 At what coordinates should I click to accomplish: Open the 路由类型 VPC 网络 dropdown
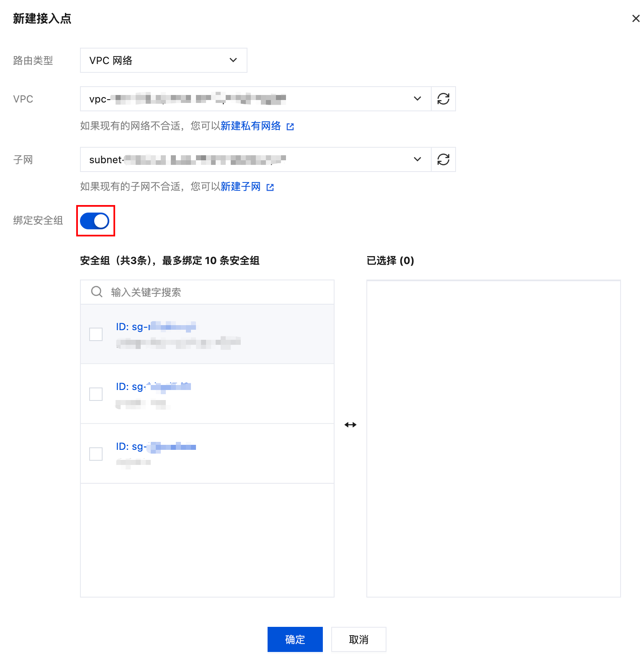(164, 60)
